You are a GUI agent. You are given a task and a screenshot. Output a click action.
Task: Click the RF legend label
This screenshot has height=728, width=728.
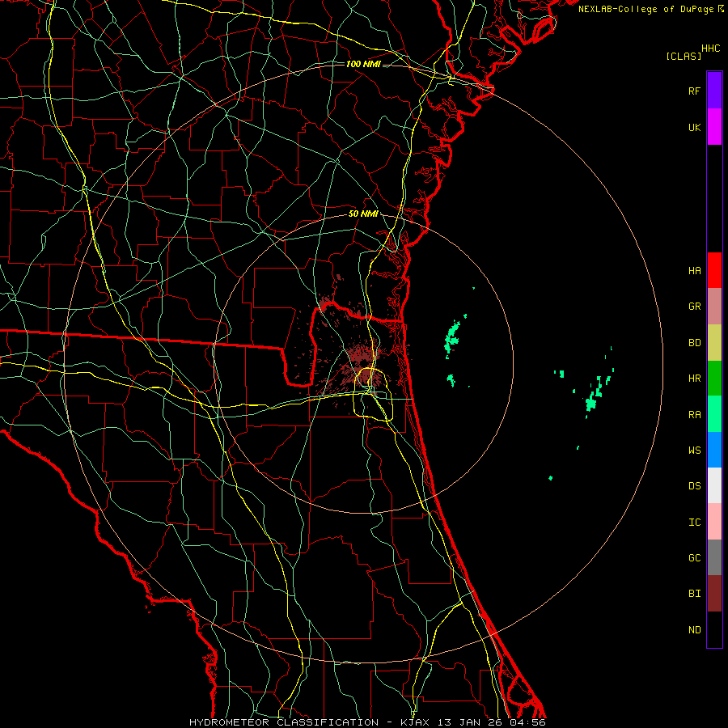click(x=694, y=91)
